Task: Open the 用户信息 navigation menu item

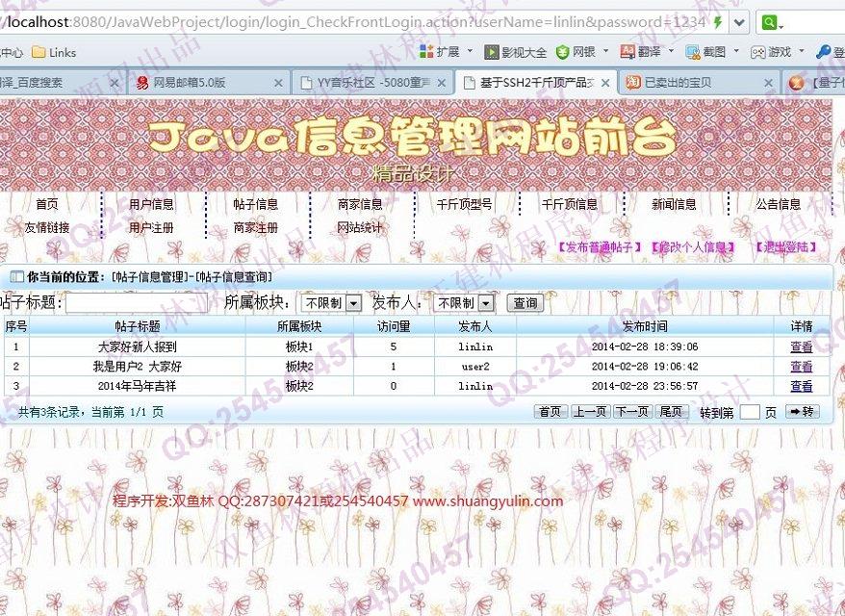Action: [152, 204]
